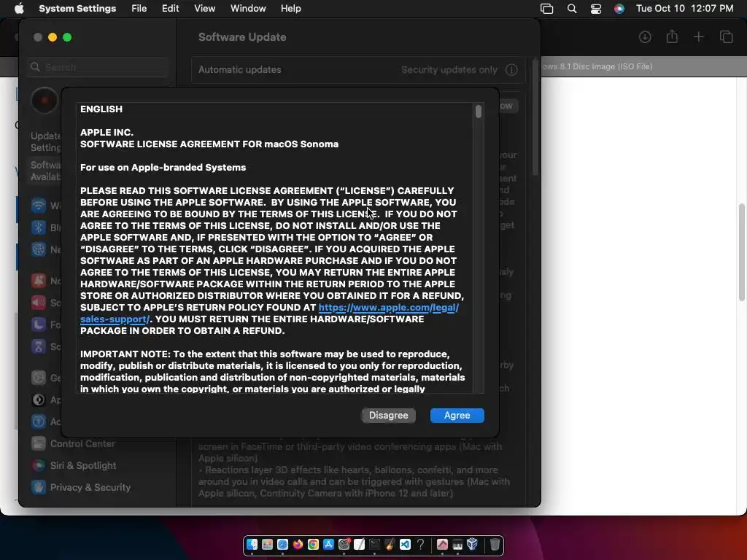Click System Settings icon in the Dock
Viewport: 747px width, 560px height.
tap(344, 544)
